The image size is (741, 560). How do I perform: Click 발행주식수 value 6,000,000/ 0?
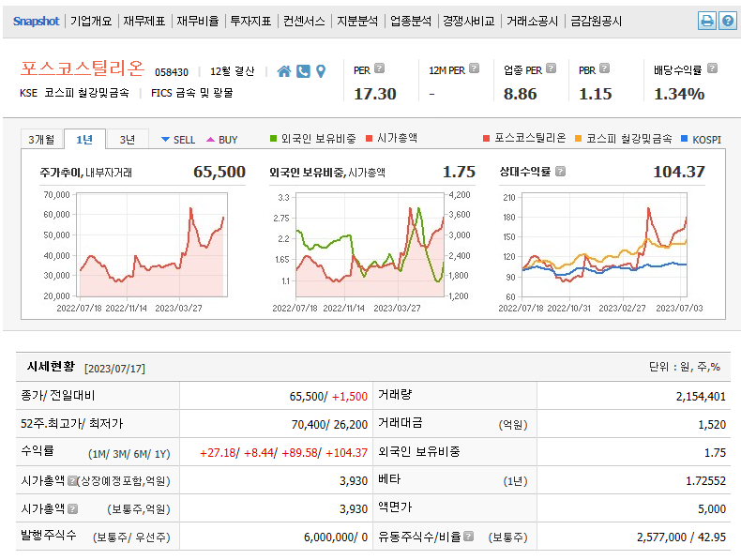336,537
